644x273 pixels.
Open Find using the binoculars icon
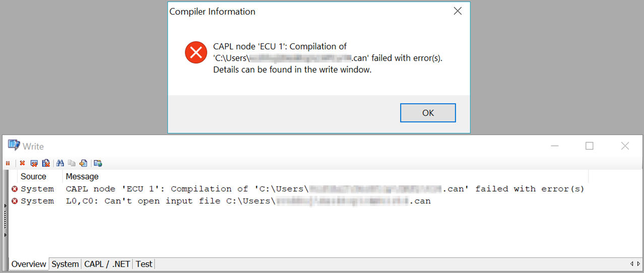click(60, 163)
